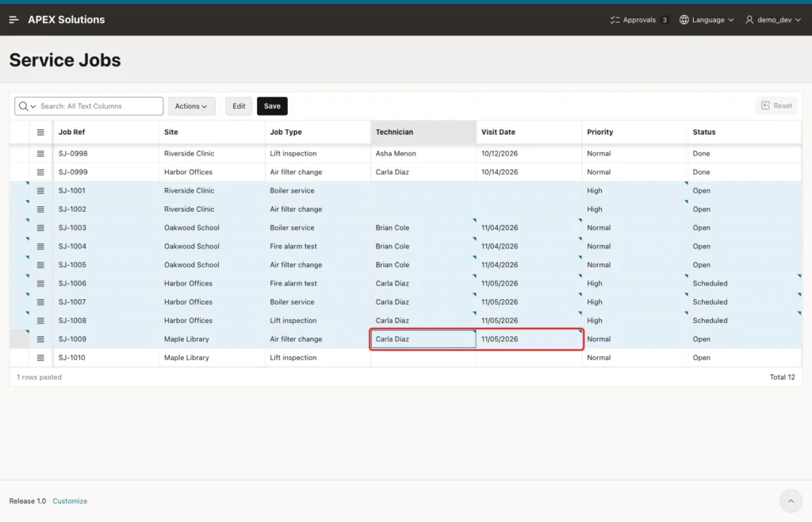Select Visit Date cell 10/14/2026
Viewport: 812px width, 522px height.
pos(529,172)
